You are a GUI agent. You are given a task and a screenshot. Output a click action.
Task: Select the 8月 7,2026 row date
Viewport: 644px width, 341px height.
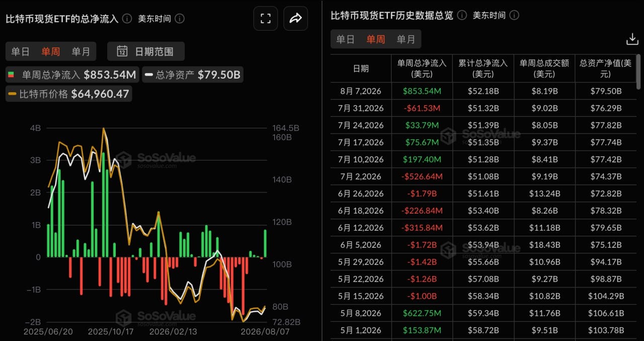click(x=361, y=91)
